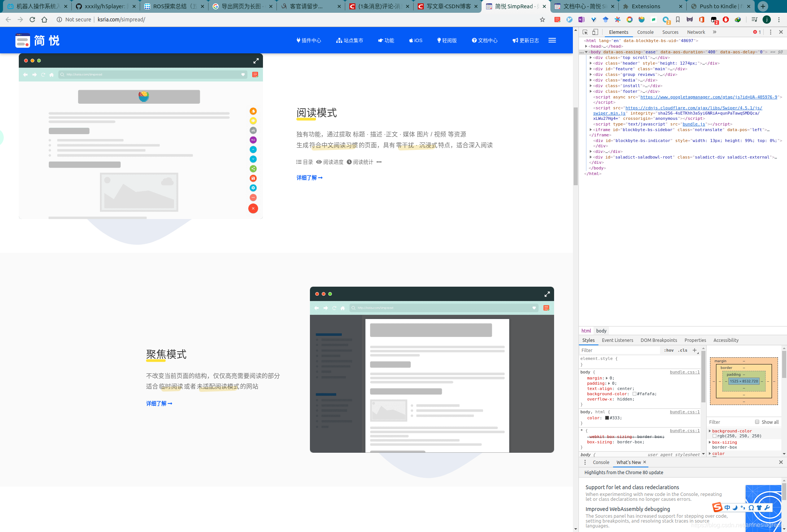Expand div class group reviews node
Image resolution: width=787 pixels, height=532 pixels.
[x=591, y=74]
